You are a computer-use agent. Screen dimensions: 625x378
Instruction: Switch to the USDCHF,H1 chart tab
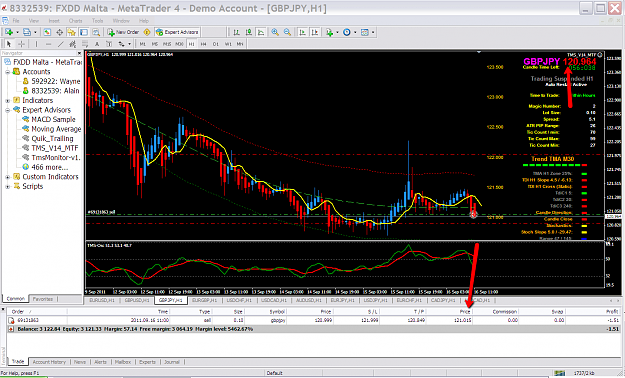coord(239,300)
